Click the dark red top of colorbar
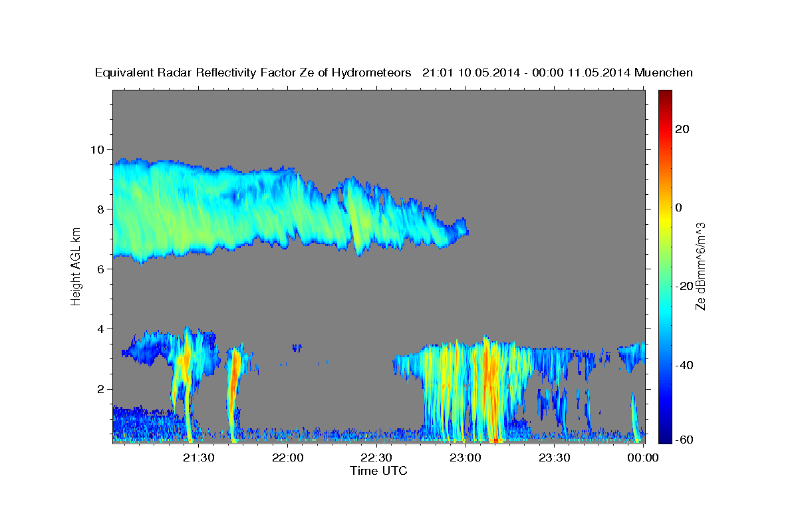The width and height of the screenshot is (798, 532). coord(664,95)
